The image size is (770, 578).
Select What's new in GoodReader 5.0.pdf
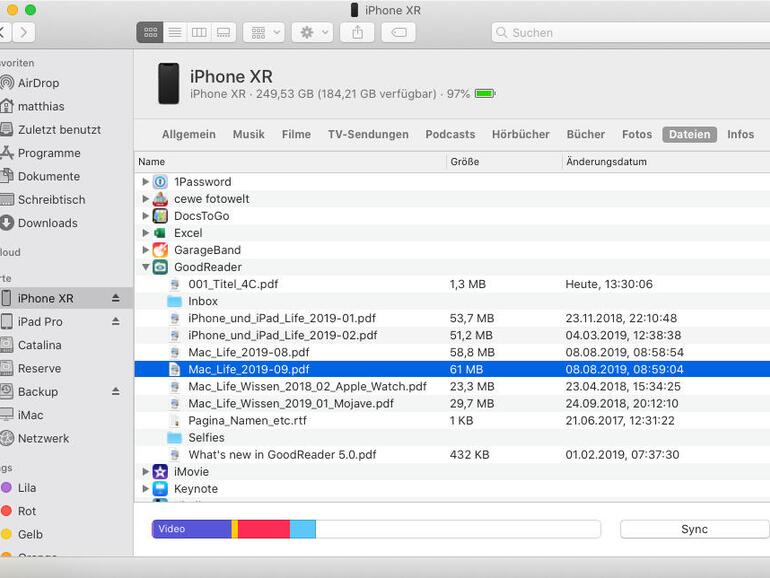tap(452, 455)
